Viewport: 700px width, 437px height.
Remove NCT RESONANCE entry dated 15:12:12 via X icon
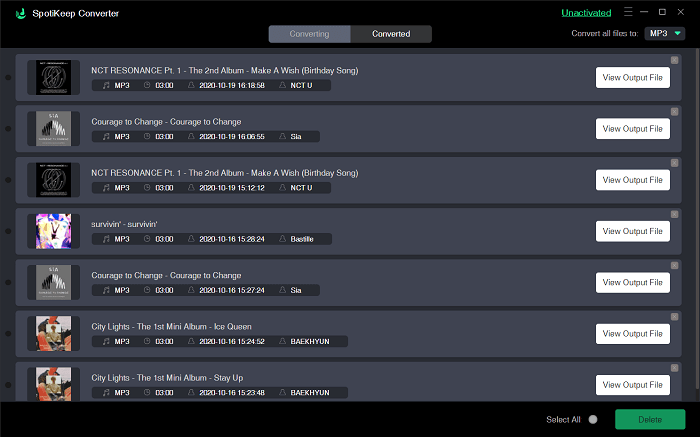[675, 163]
